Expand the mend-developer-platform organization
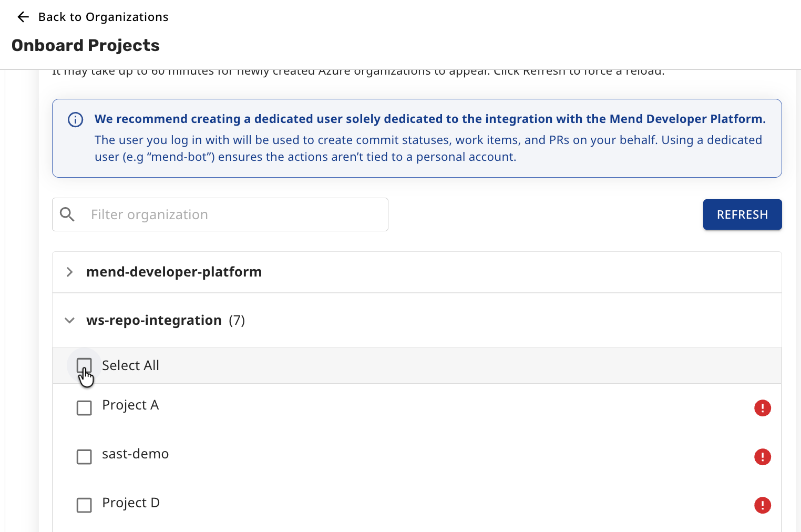801x532 pixels. tap(69, 272)
